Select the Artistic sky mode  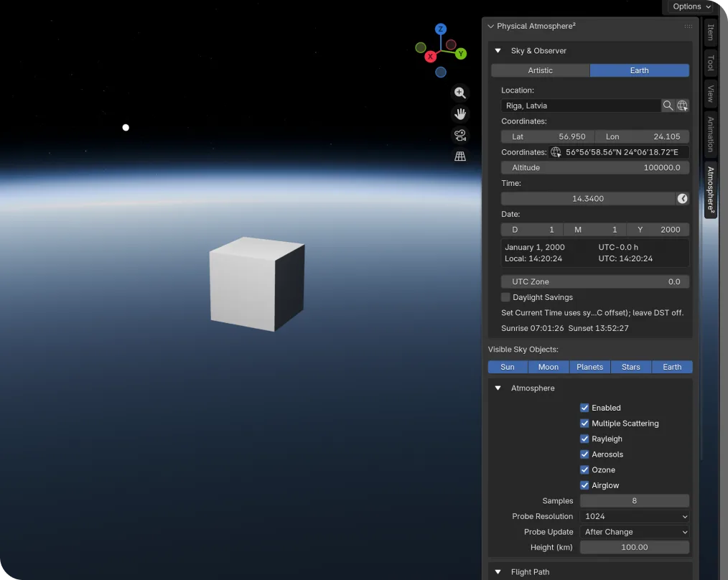(540, 70)
